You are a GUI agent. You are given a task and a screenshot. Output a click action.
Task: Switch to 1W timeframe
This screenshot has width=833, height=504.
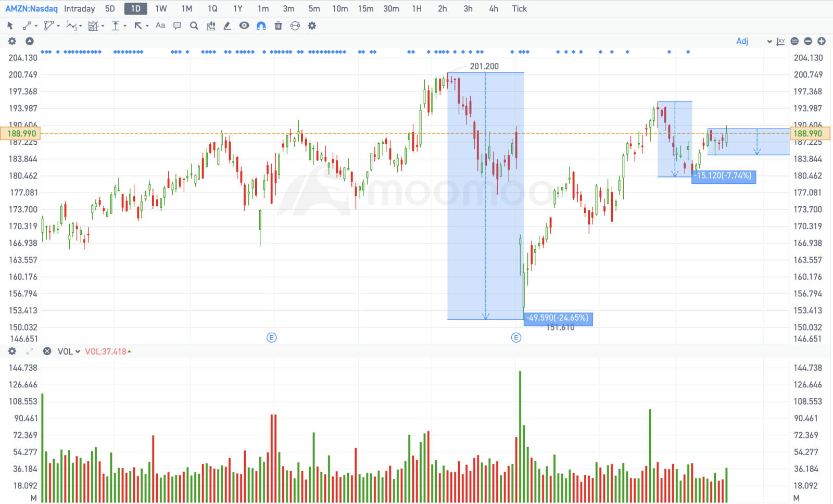coord(161,9)
